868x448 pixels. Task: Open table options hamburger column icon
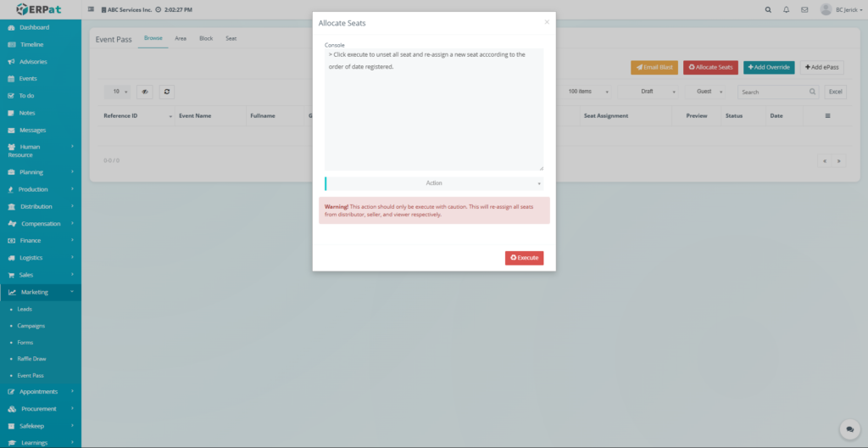pos(827,116)
